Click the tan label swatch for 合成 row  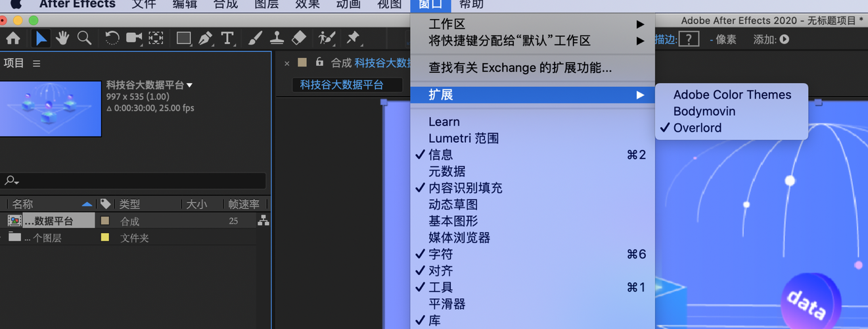click(104, 220)
